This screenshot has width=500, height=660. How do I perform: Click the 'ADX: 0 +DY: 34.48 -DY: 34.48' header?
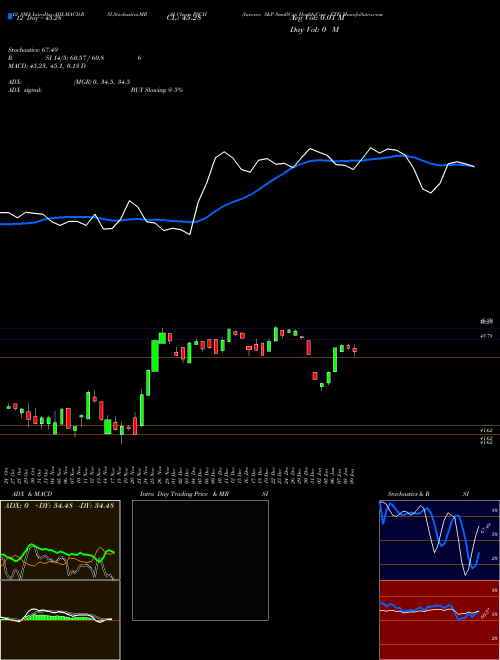[59, 506]
